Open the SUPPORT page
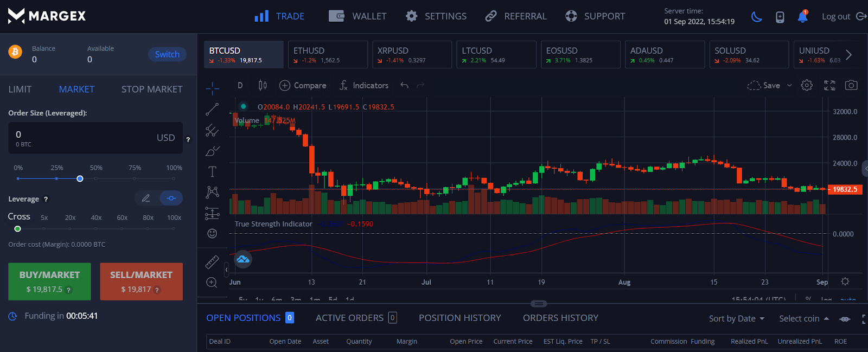This screenshot has width=868, height=352. (x=595, y=16)
